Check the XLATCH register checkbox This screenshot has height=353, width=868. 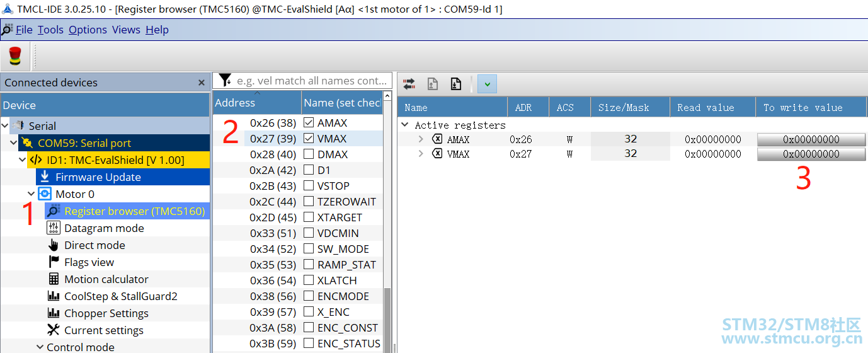pos(309,280)
